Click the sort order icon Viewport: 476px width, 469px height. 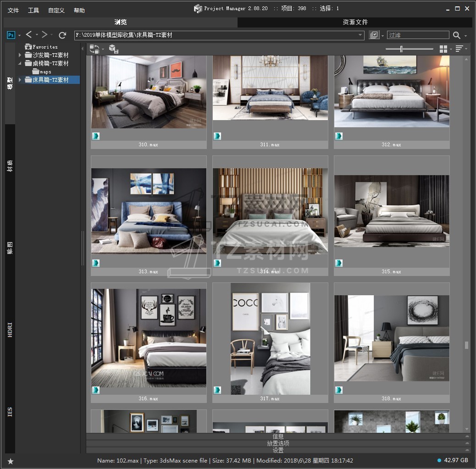pyautogui.click(x=459, y=49)
